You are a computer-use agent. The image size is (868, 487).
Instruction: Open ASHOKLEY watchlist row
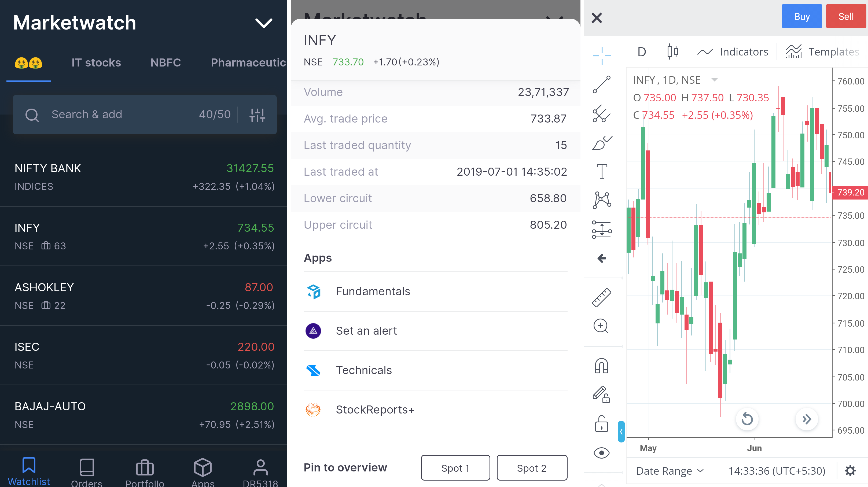[144, 296]
